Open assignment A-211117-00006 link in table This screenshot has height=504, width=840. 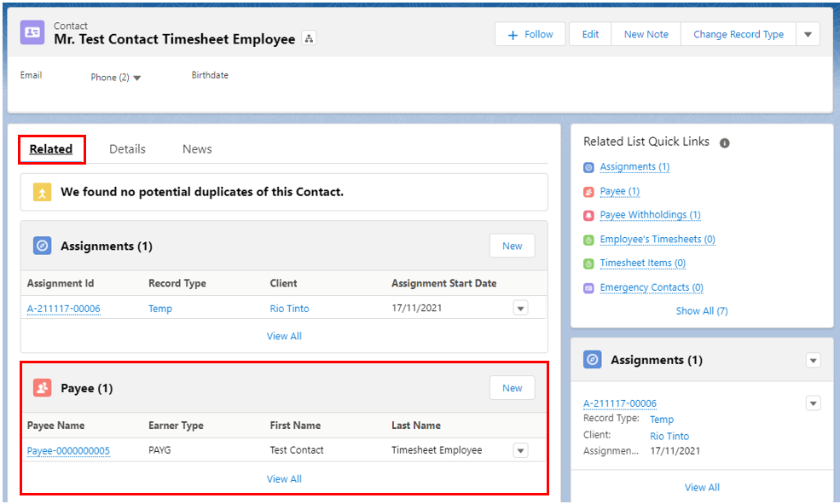tap(64, 309)
